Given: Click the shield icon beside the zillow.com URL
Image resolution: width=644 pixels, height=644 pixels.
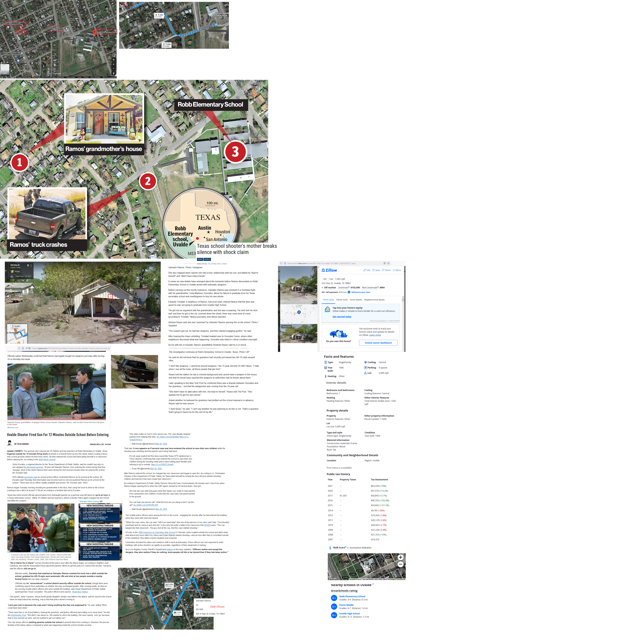Looking at the screenshot, I should pos(281,263).
